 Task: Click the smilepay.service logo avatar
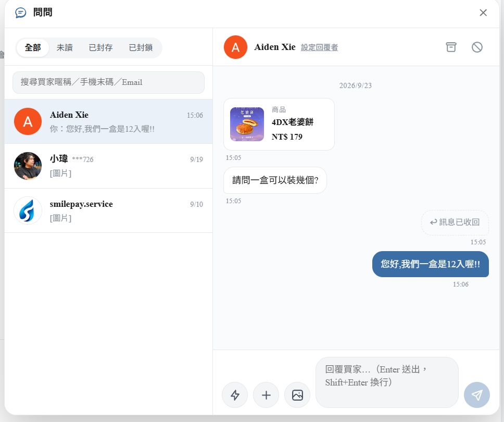click(x=28, y=210)
